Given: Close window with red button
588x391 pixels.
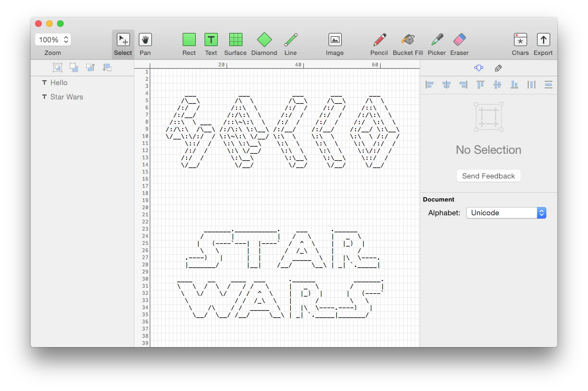Looking at the screenshot, I should (x=38, y=24).
